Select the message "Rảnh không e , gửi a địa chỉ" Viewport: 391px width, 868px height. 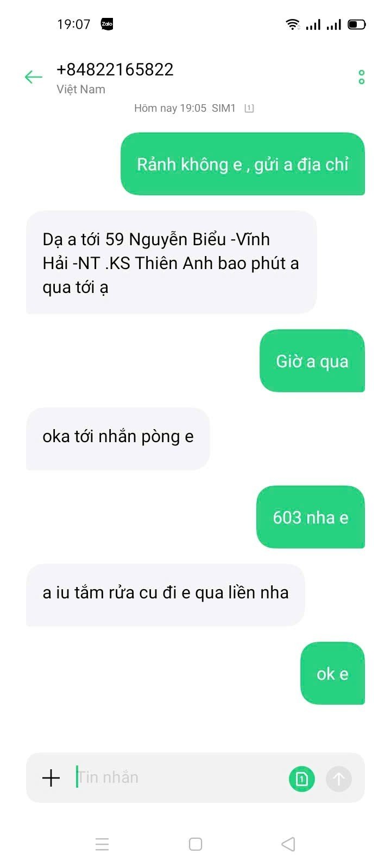(x=243, y=164)
